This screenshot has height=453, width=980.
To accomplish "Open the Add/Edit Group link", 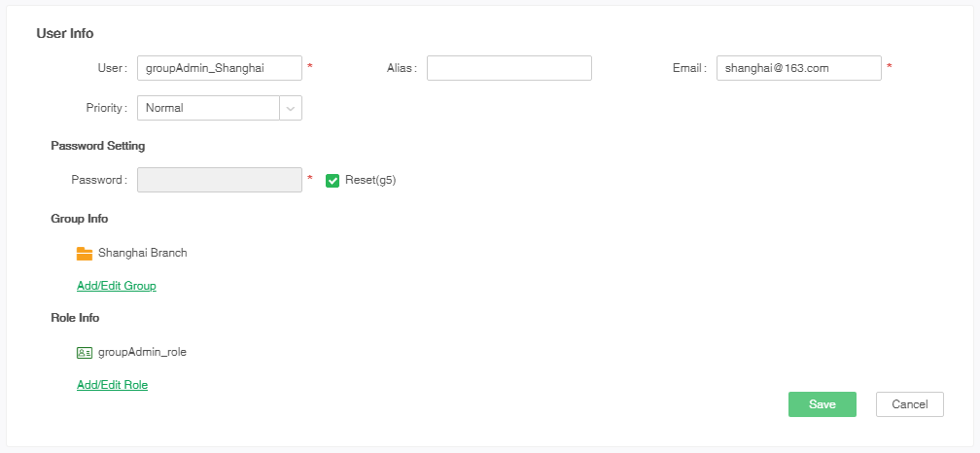I will (117, 286).
